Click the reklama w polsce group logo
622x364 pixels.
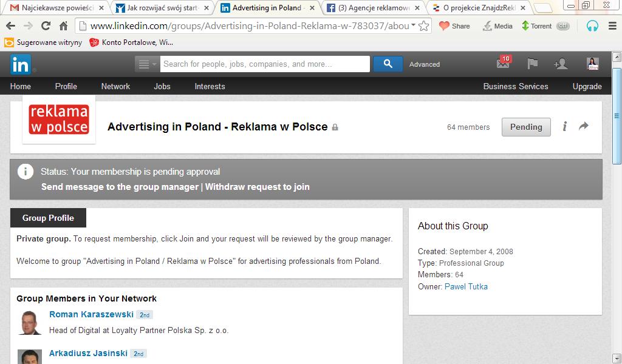click(x=59, y=120)
